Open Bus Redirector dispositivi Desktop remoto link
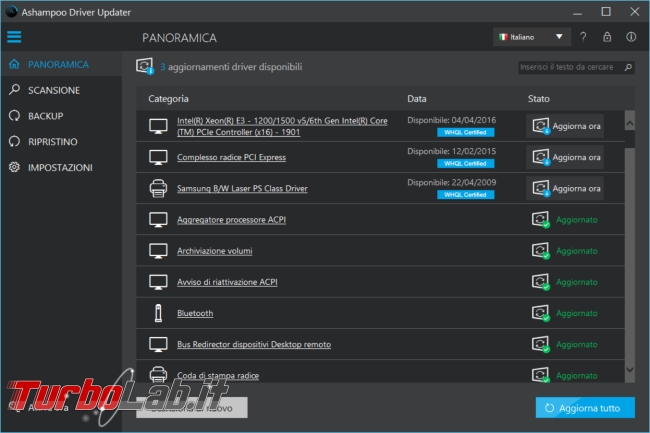650x433 pixels. click(x=254, y=344)
